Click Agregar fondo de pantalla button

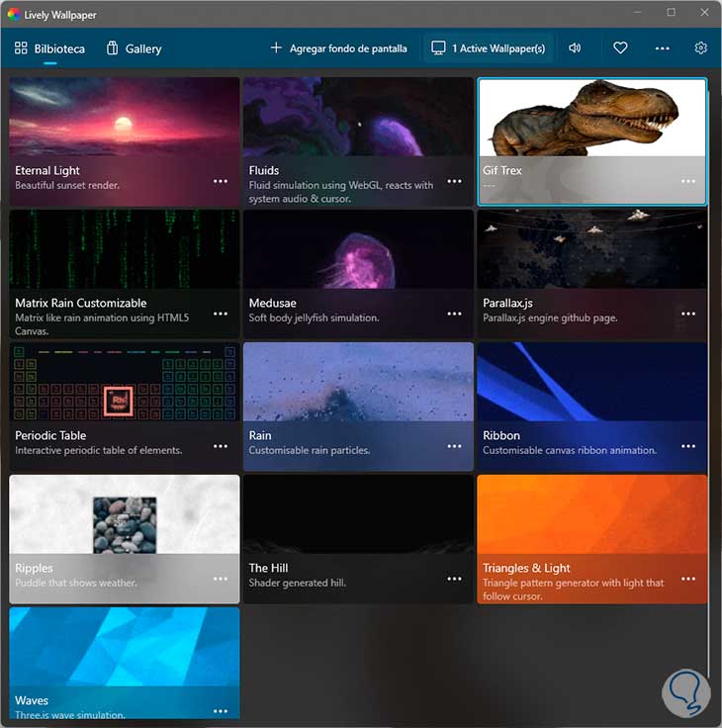[339, 48]
